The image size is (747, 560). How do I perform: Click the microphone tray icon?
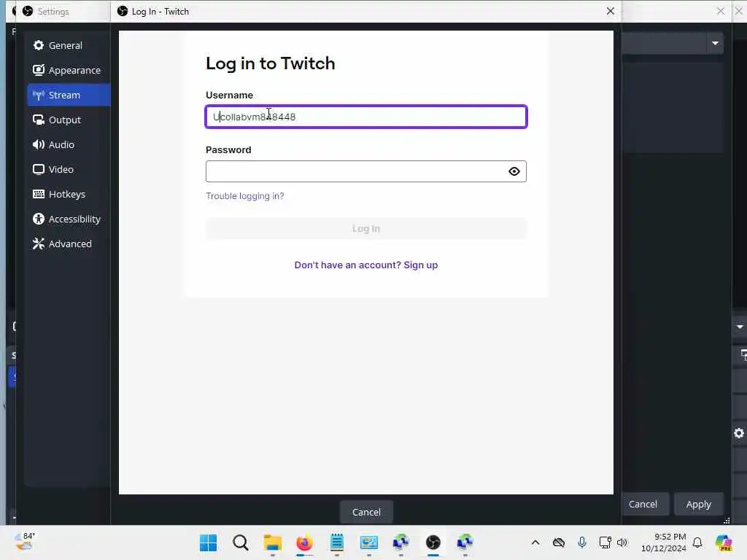(581, 542)
